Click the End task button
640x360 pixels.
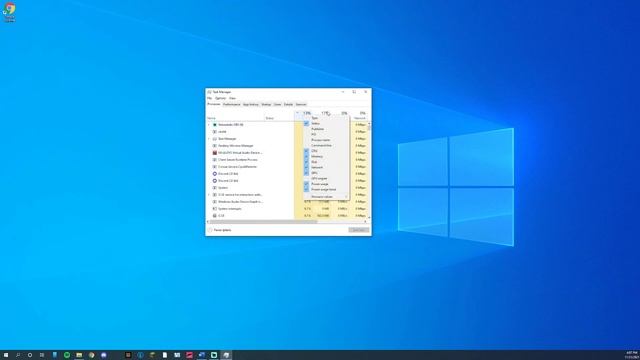pyautogui.click(x=359, y=230)
